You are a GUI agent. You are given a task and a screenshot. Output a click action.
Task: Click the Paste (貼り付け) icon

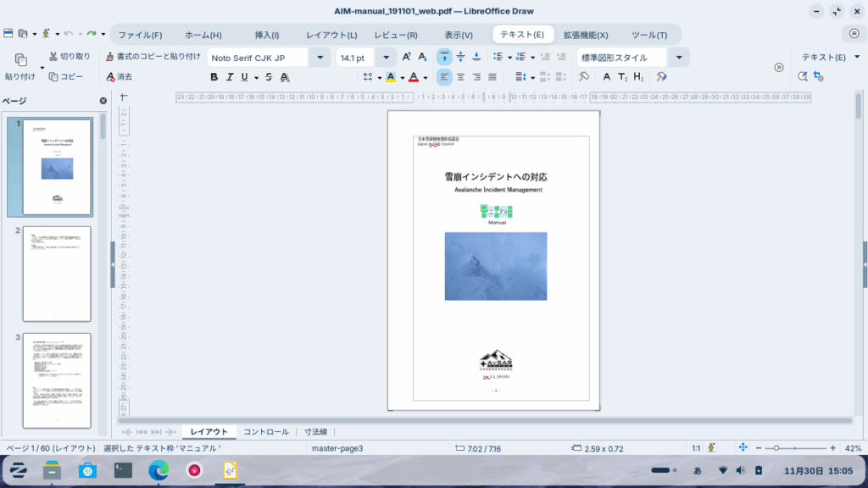(x=20, y=60)
